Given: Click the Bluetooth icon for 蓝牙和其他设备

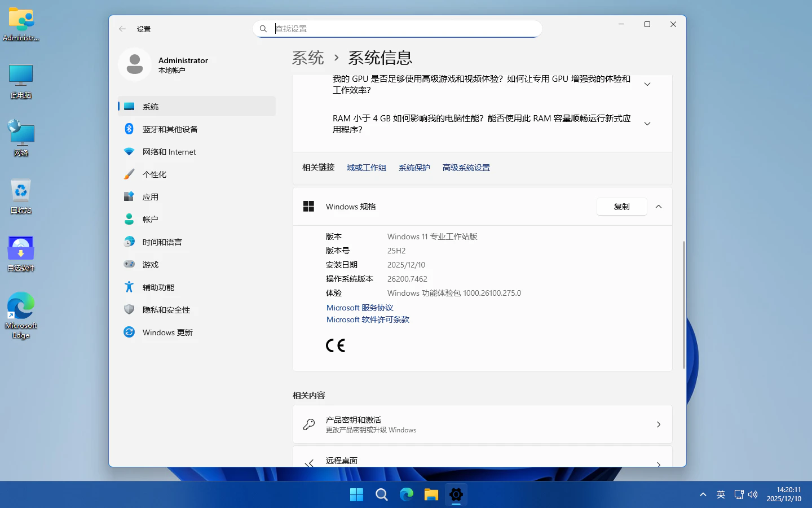Looking at the screenshot, I should pos(129,129).
